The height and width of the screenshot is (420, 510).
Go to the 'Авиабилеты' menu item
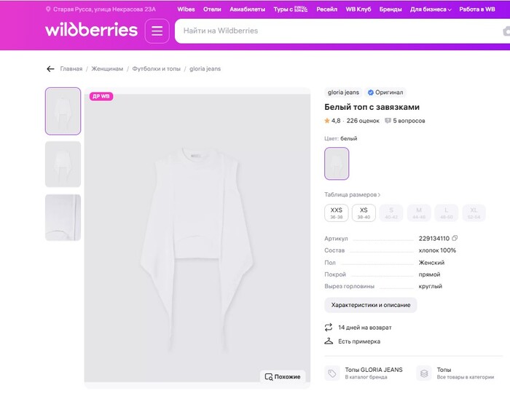[247, 9]
